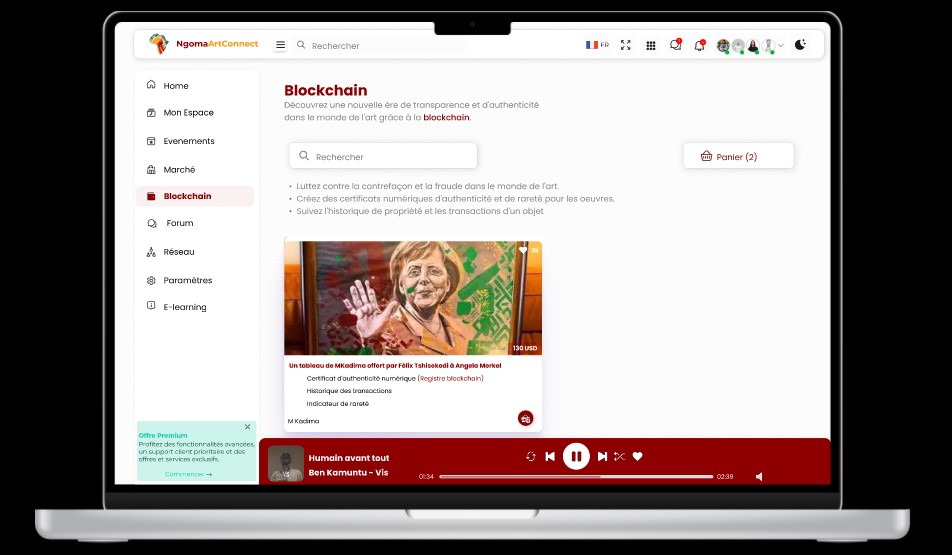Click Commencer in Premium offer
Screen dimensions: 952x555
188,474
